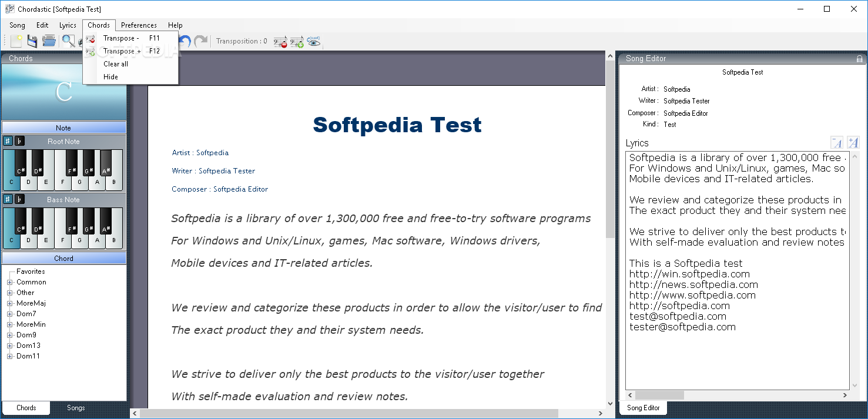Click the grey redo arrow in the toolbar

tap(201, 41)
